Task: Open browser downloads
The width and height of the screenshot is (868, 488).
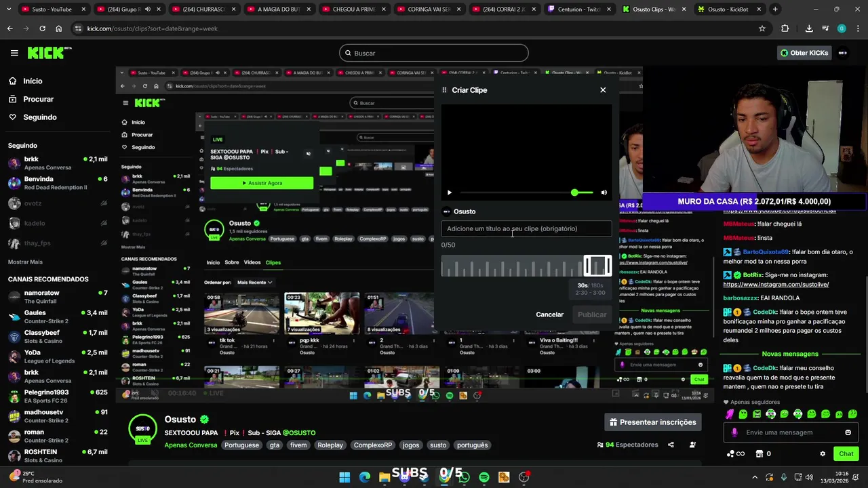Action: coord(809,28)
